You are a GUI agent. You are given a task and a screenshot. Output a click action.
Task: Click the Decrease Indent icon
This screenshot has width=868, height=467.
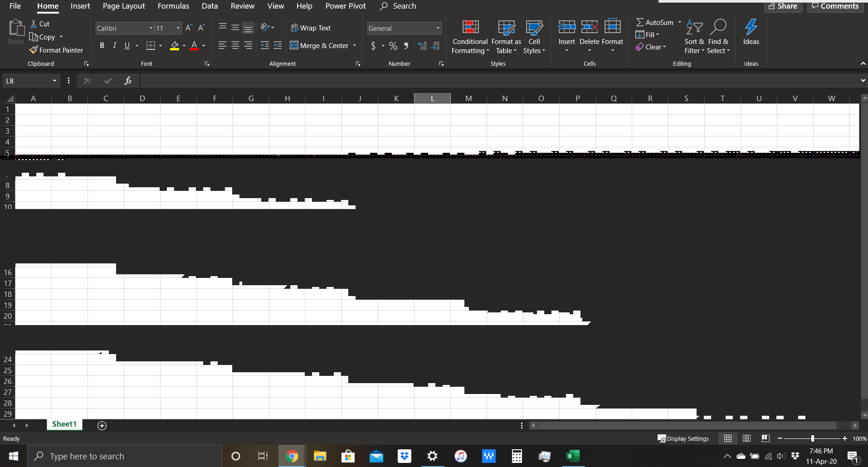(265, 45)
